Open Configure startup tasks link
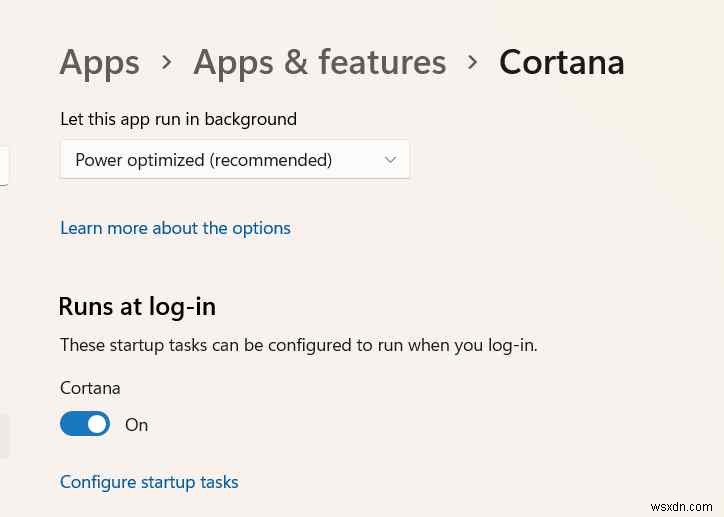 [x=149, y=482]
